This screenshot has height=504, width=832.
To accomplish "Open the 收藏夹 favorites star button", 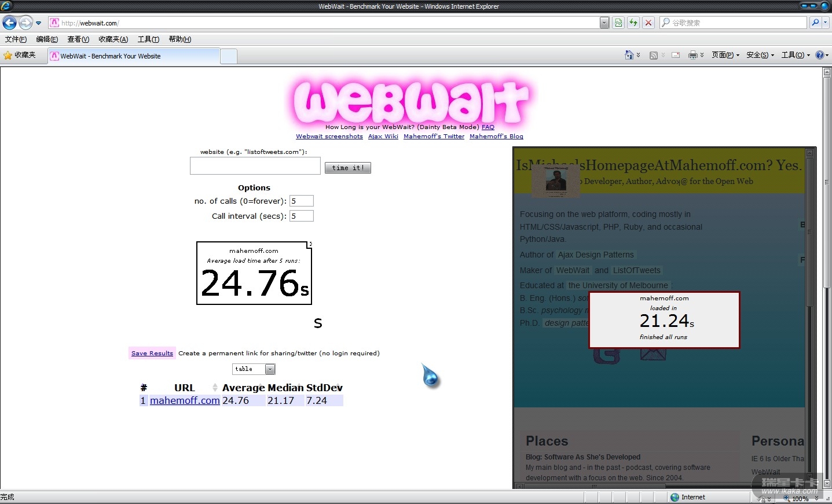I will click(x=20, y=56).
